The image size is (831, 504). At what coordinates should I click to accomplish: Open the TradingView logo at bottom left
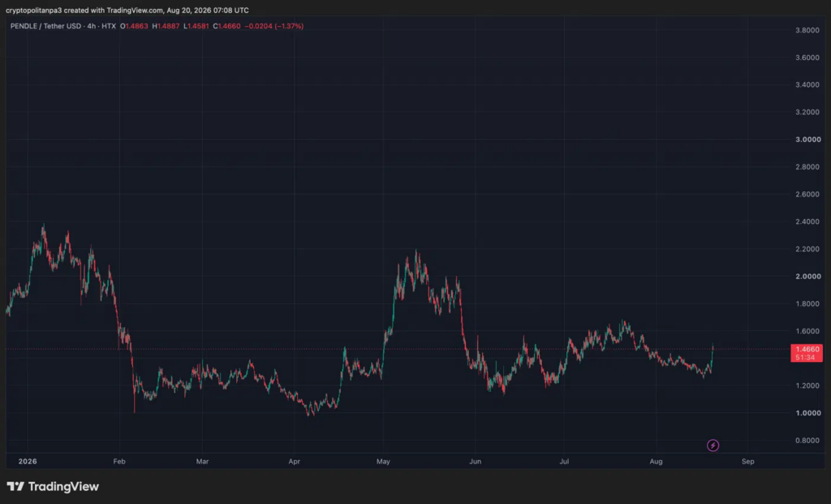[53, 486]
